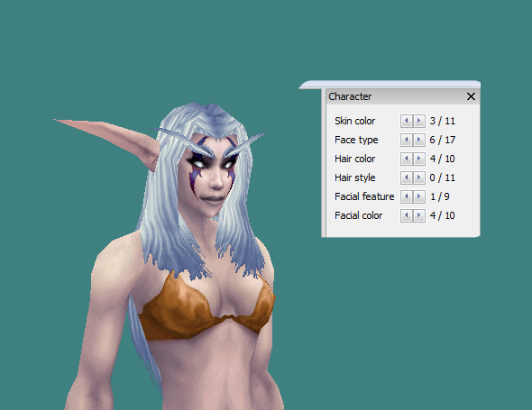Select the Facial feature label
532x410 pixels.
[x=364, y=196]
